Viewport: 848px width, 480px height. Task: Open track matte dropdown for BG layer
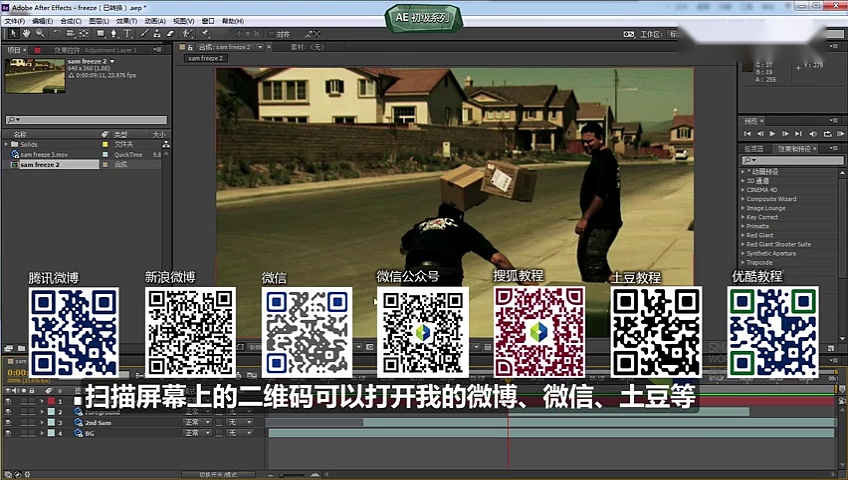coord(240,433)
